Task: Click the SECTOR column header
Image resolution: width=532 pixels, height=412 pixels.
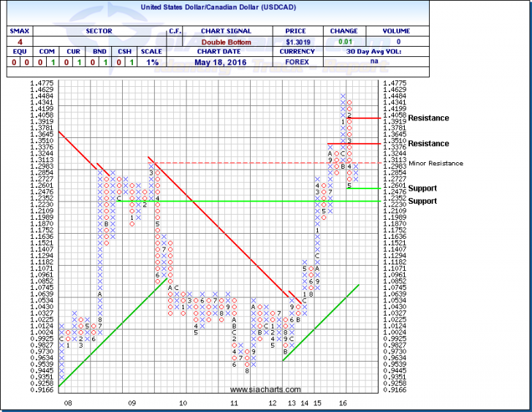Action: point(97,31)
